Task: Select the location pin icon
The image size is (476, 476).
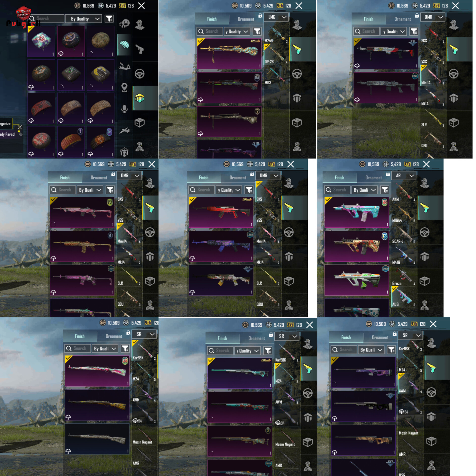Action: (124, 87)
